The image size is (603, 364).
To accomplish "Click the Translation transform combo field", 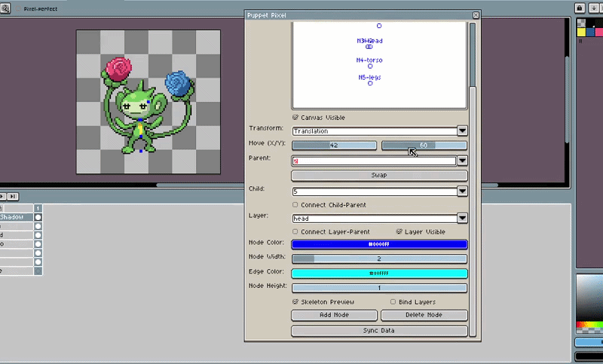I will pyautogui.click(x=375, y=131).
